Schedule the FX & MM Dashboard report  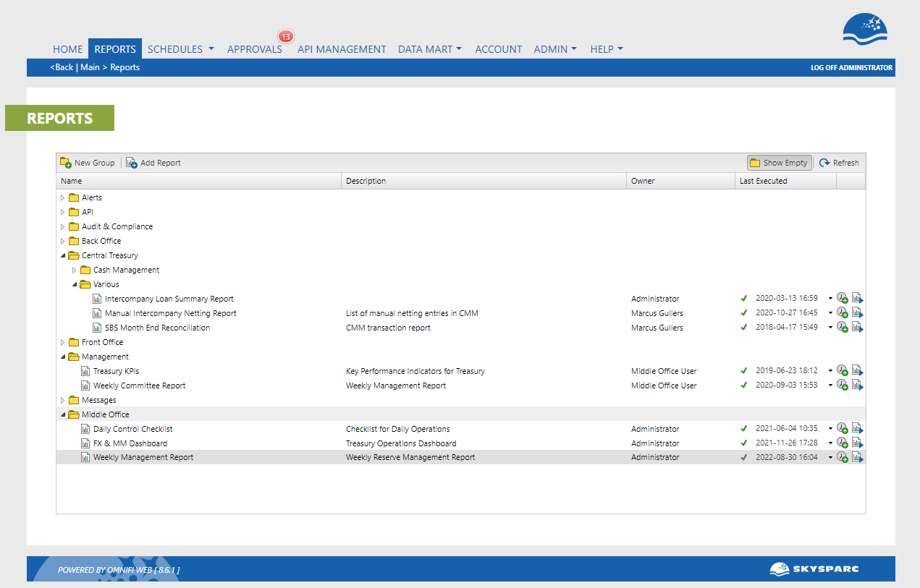[x=842, y=443]
